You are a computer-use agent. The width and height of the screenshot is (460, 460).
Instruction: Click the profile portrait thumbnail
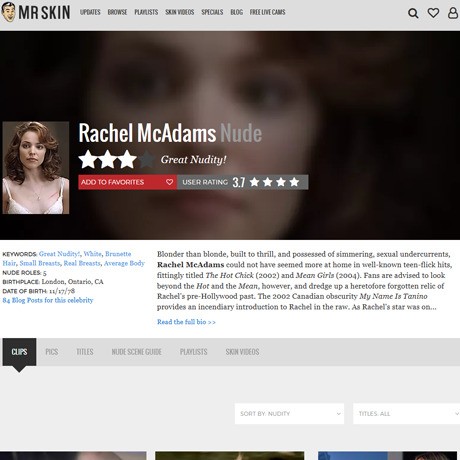point(36,168)
